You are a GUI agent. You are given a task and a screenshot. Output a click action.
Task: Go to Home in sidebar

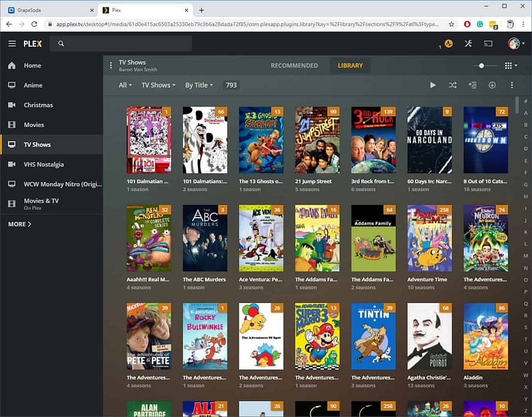click(51, 65)
